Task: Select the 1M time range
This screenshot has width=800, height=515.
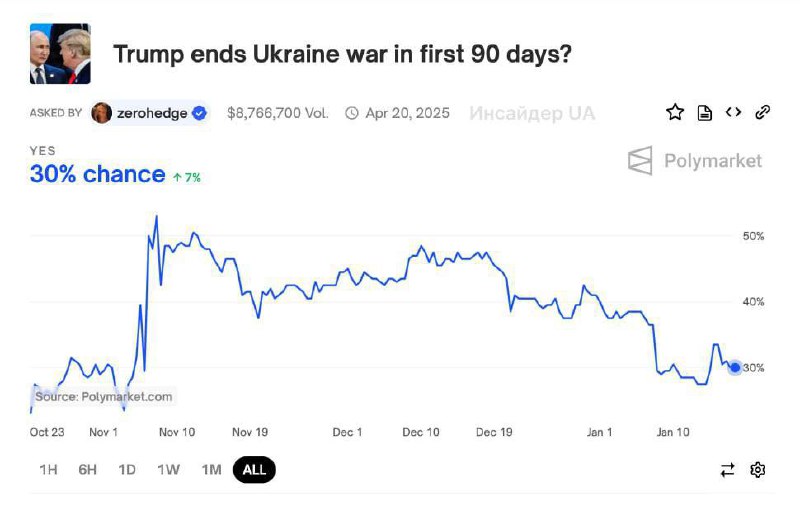Action: (x=211, y=469)
